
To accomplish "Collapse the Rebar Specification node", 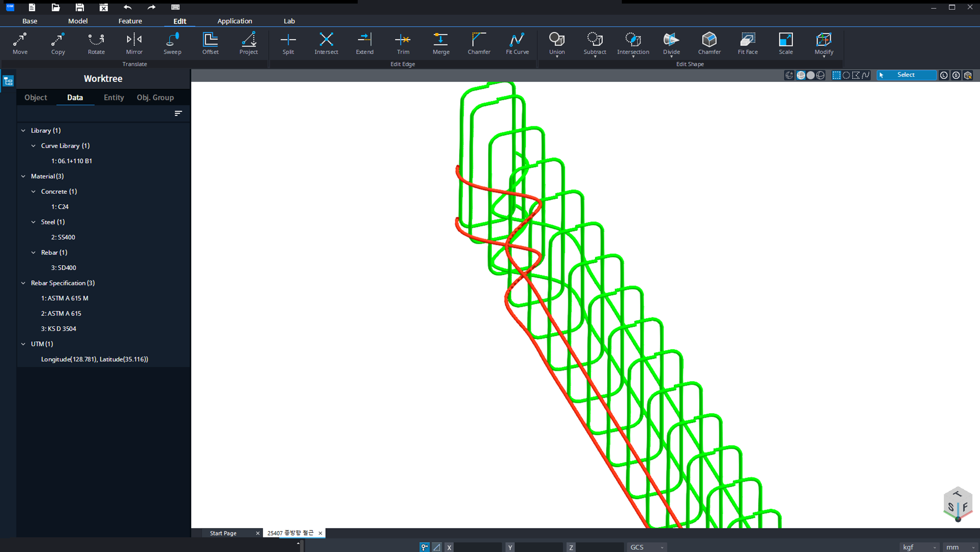I will click(23, 283).
